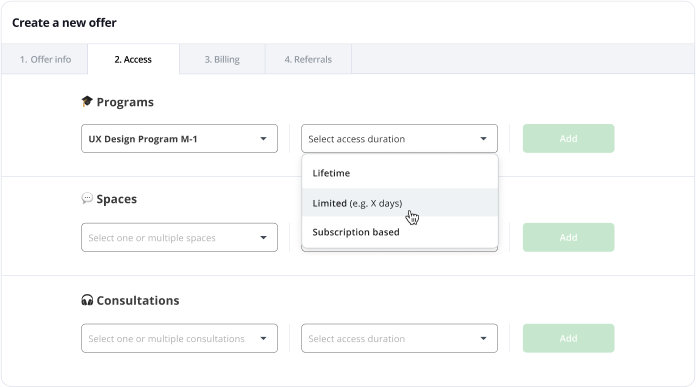Click the Add button in Programs row
The image size is (696, 387).
pyautogui.click(x=568, y=138)
